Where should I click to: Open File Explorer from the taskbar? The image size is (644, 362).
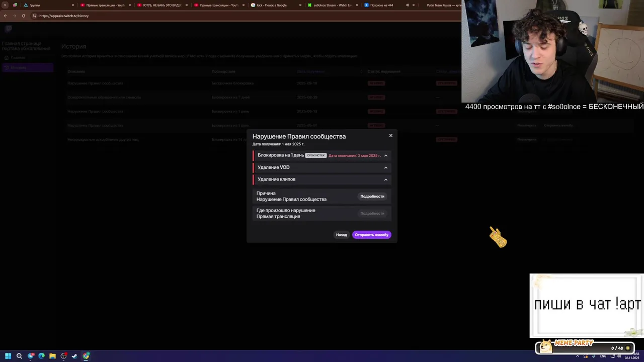coord(52,356)
